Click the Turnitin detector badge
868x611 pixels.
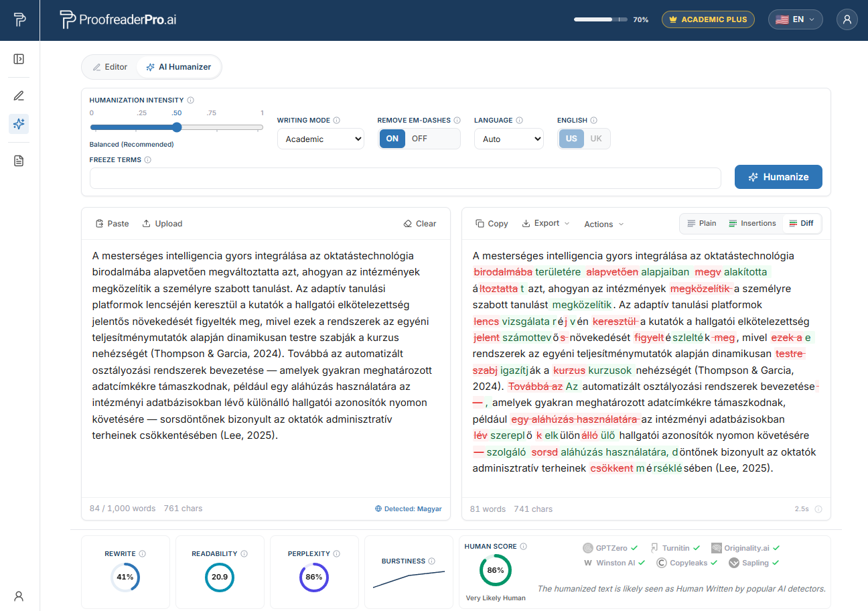pyautogui.click(x=675, y=548)
